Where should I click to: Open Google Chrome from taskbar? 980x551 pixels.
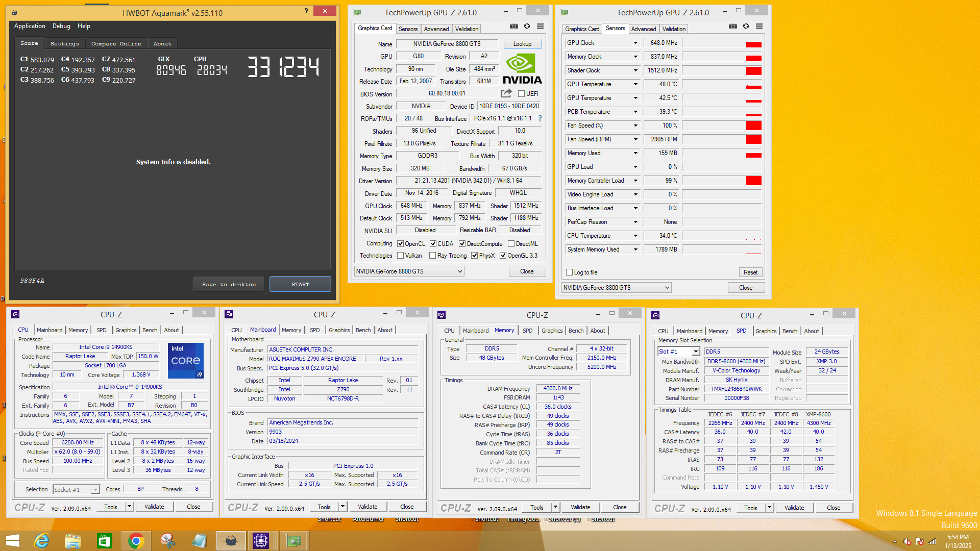(136, 541)
